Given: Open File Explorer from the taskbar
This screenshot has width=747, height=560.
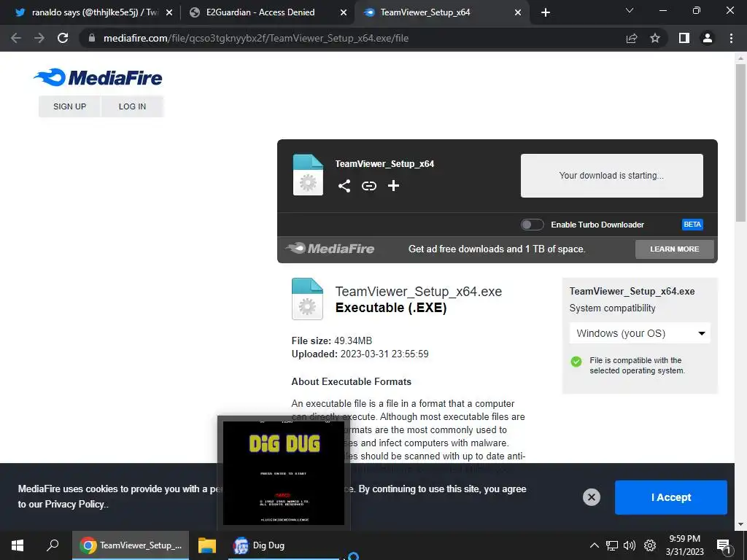Looking at the screenshot, I should 206,545.
